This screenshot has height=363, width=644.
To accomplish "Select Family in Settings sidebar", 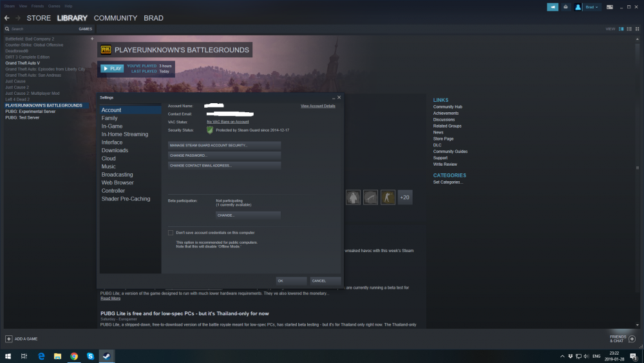I will point(131,118).
